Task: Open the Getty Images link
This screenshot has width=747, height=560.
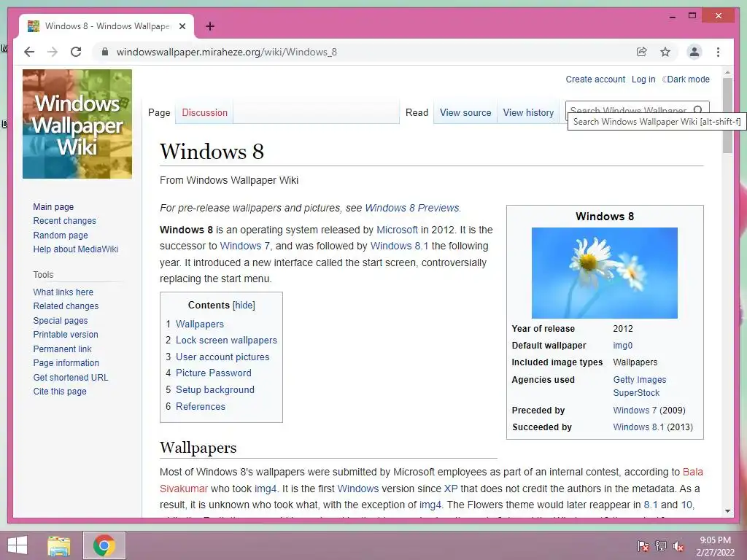Action: (x=639, y=379)
